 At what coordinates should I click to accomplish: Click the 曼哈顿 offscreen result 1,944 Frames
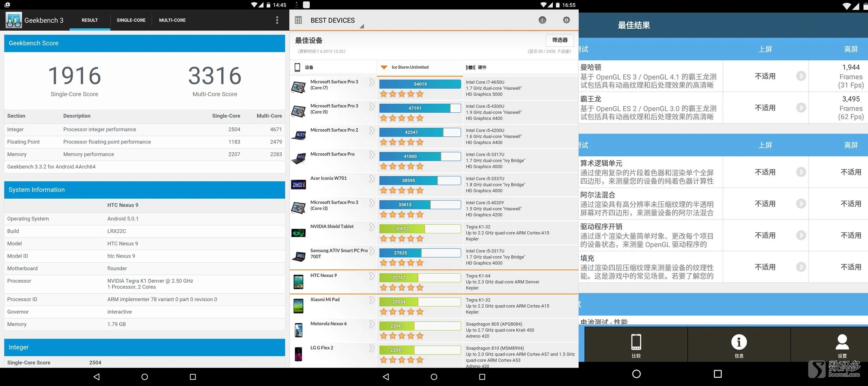click(x=851, y=76)
